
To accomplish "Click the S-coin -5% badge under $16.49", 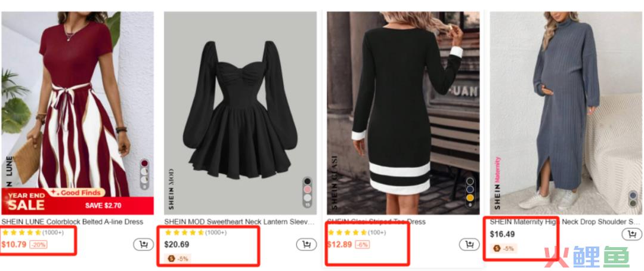I will [x=504, y=248].
